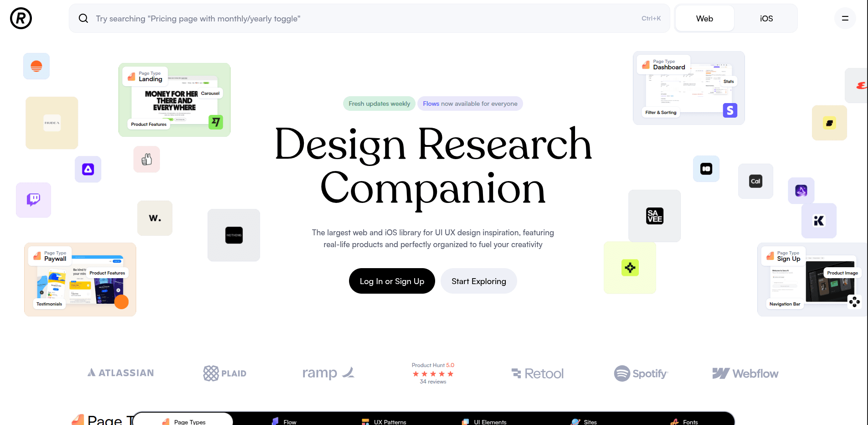Image resolution: width=868 pixels, height=425 pixels.
Task: Click the purple 'K' app icon
Action: pyautogui.click(x=819, y=221)
